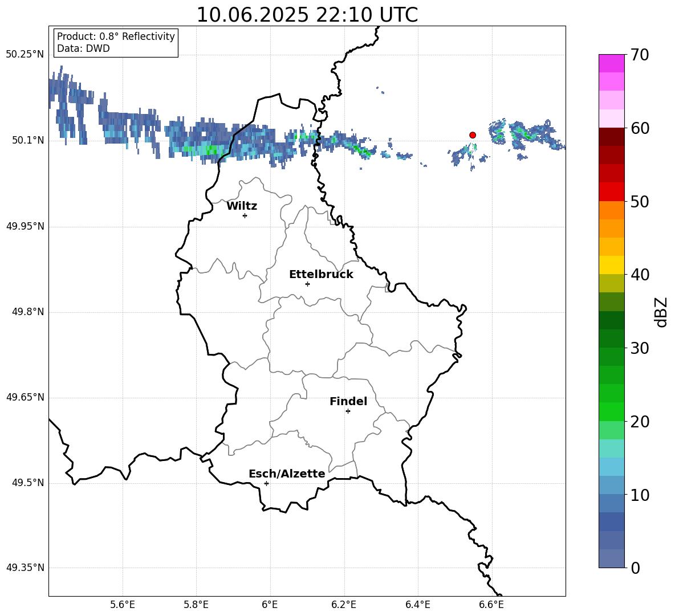Click the Findel station cross marker
Viewport: 675px width, 616px height.
point(348,411)
